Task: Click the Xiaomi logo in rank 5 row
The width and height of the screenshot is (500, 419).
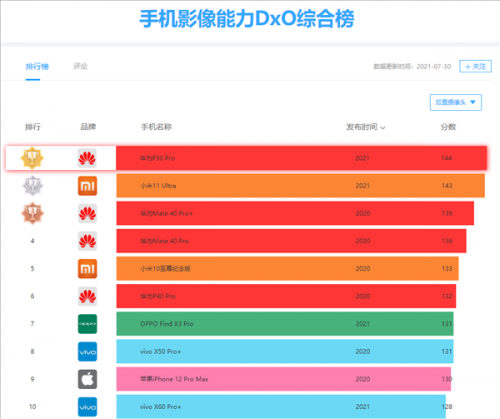Action: pos(87,269)
